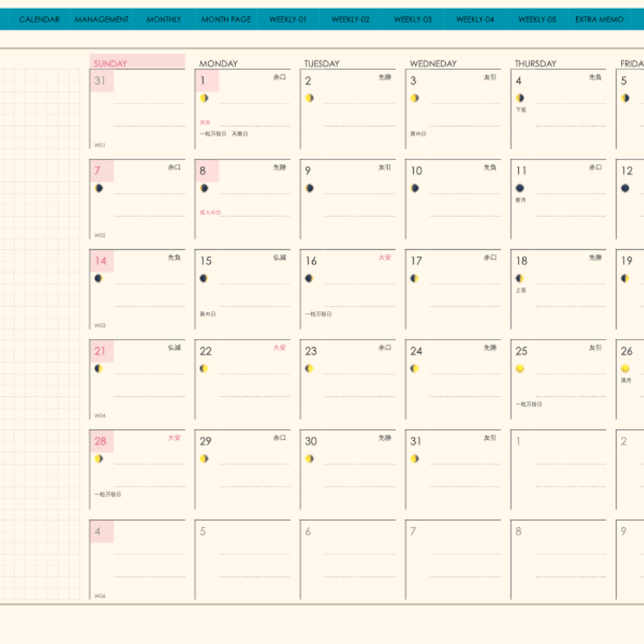Select the WEEKLY-05 tab

(x=537, y=20)
